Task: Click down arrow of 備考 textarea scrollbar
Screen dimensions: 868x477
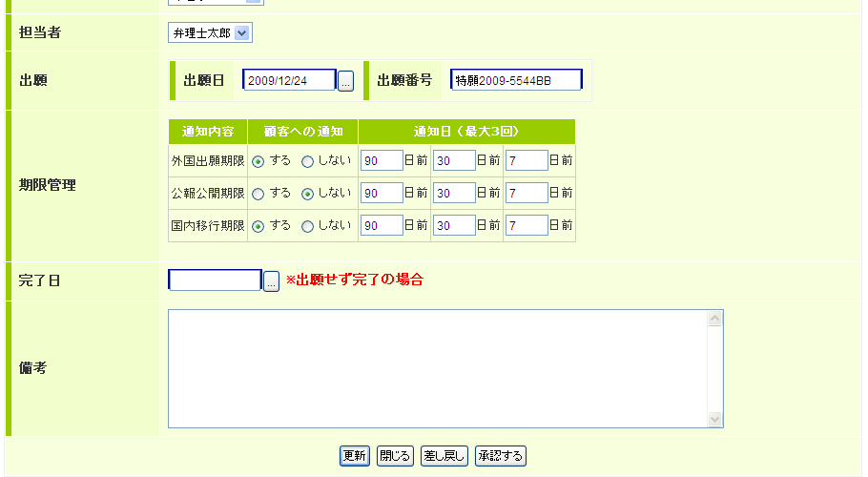Action: click(x=714, y=420)
